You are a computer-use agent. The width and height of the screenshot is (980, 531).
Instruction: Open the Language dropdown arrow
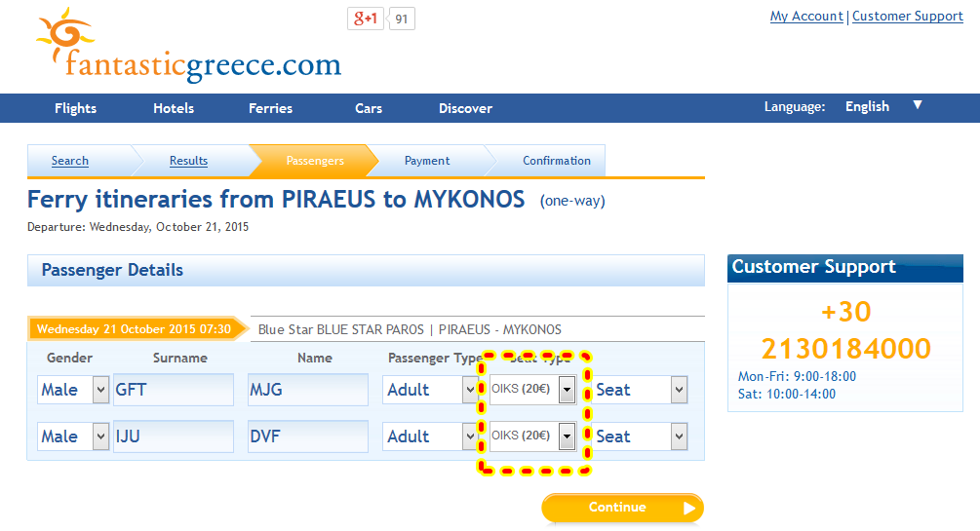tap(917, 105)
